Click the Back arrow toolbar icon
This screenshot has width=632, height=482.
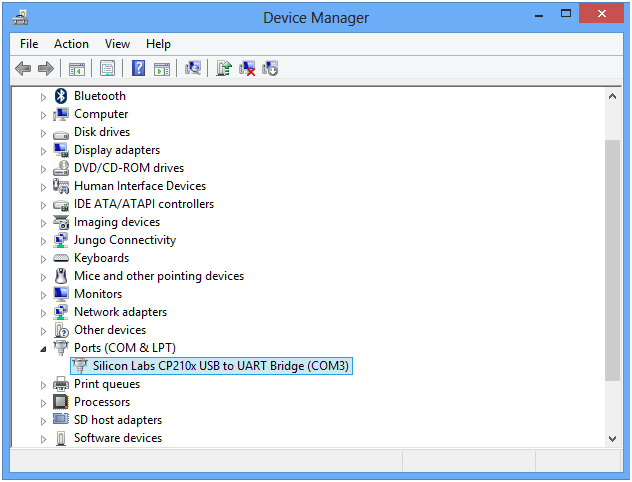pos(23,68)
